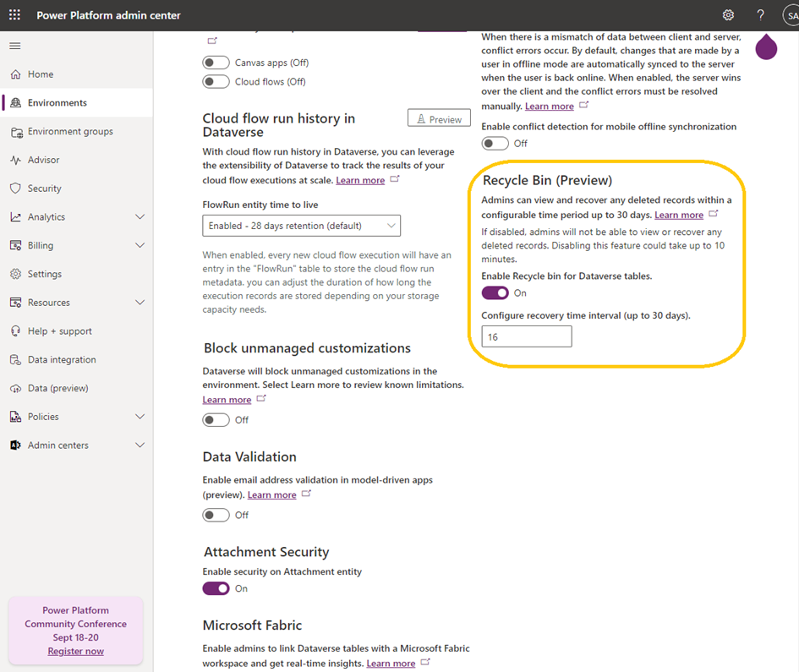Click the Home house icon
The image size is (799, 672).
tap(16, 74)
